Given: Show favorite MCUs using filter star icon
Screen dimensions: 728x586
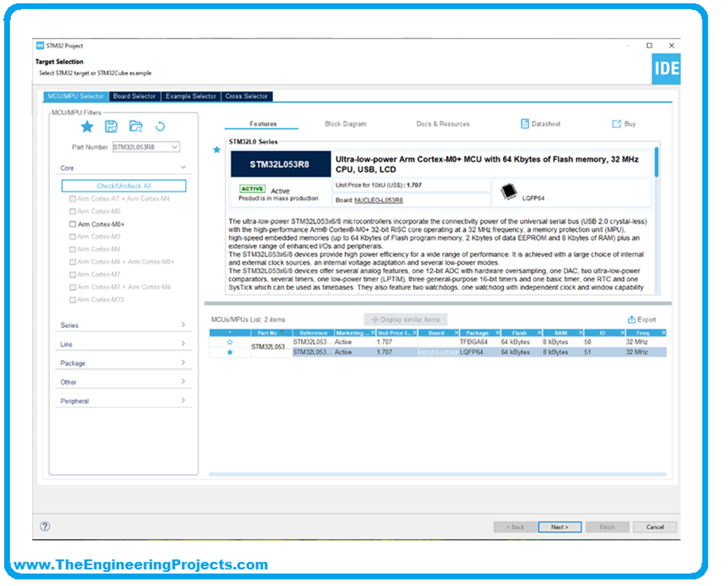Looking at the screenshot, I should click(x=87, y=127).
